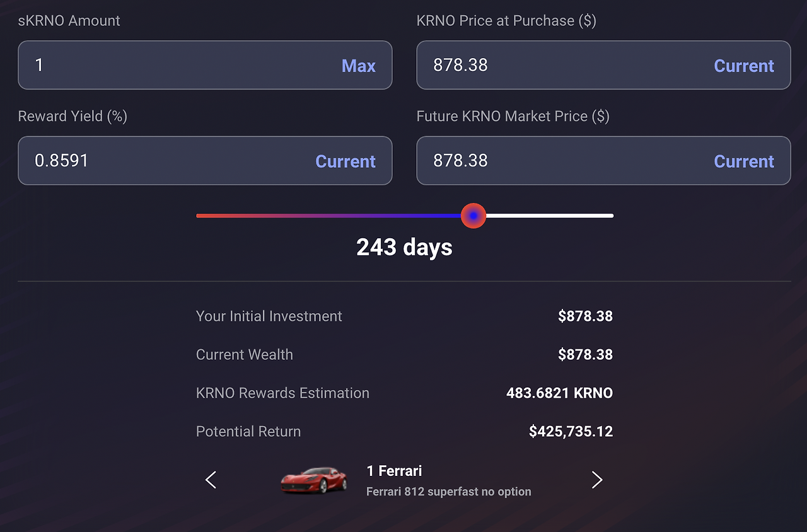Image resolution: width=807 pixels, height=532 pixels.
Task: Click the 1 Ferrari title text
Action: [x=394, y=471]
